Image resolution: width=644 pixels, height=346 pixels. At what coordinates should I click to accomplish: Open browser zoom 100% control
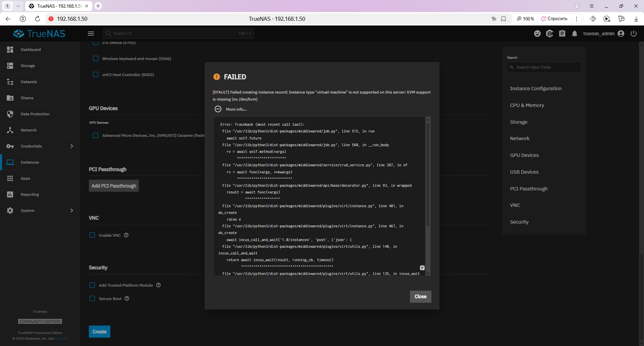click(526, 19)
